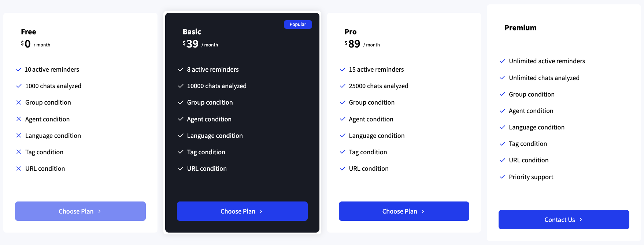
Task: Click the checkmark next to 10000 chats analyzed
Action: pyautogui.click(x=181, y=86)
